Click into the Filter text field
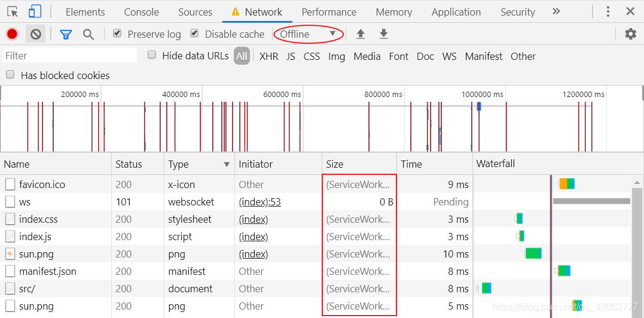Viewport: 644px width, 318px height. pyautogui.click(x=70, y=56)
